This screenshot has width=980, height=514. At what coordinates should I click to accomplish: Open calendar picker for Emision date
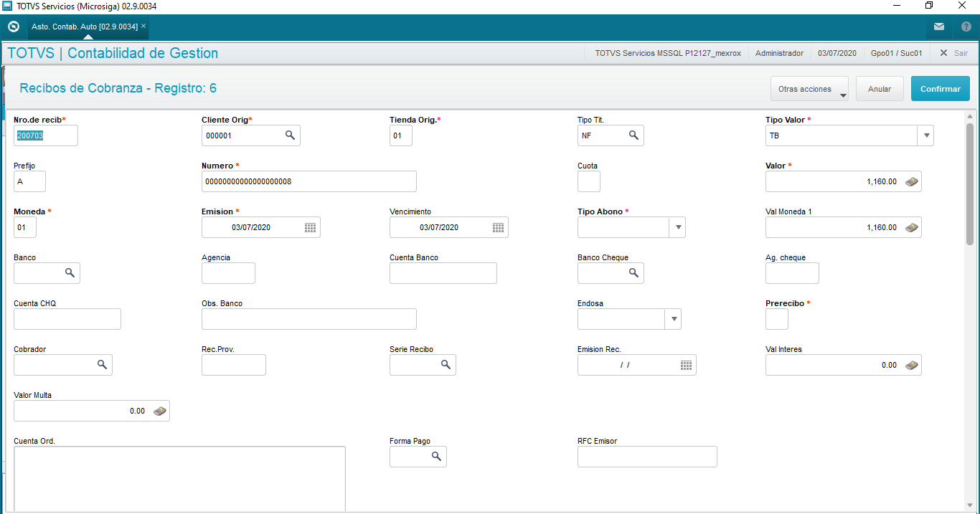pyautogui.click(x=310, y=227)
